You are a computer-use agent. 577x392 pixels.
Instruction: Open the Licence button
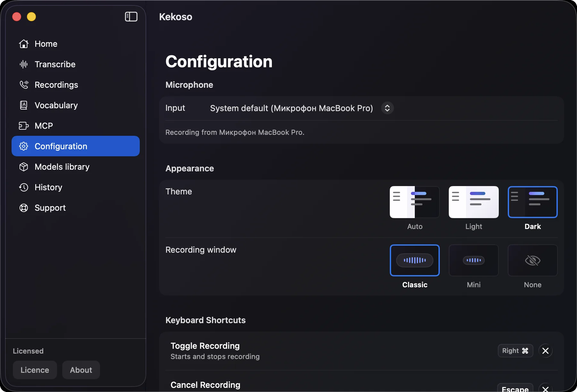pyautogui.click(x=35, y=370)
